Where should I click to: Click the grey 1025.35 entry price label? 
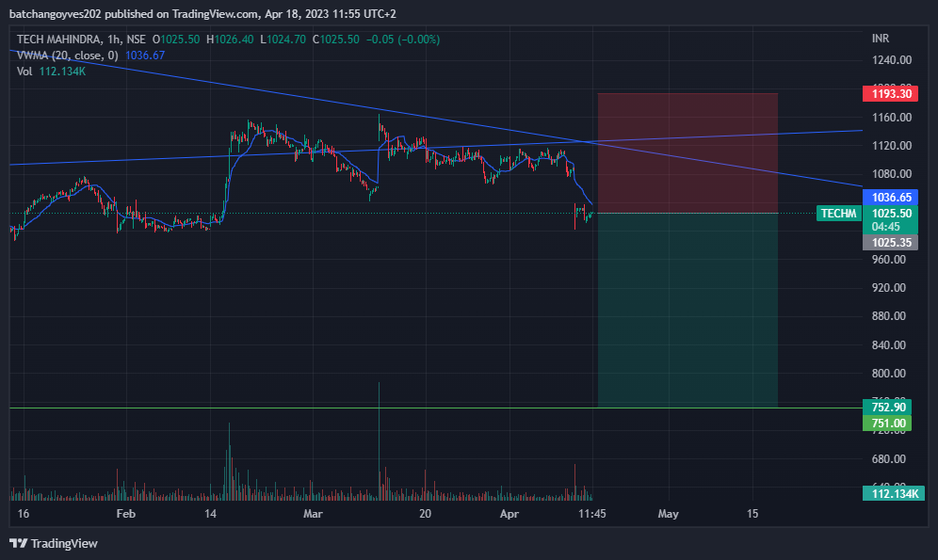pyautogui.click(x=890, y=243)
